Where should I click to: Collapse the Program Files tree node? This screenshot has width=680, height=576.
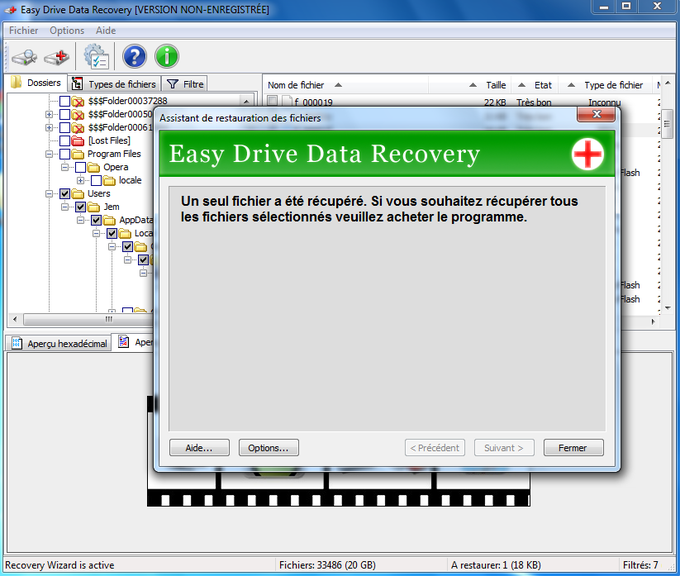pyautogui.click(x=49, y=154)
